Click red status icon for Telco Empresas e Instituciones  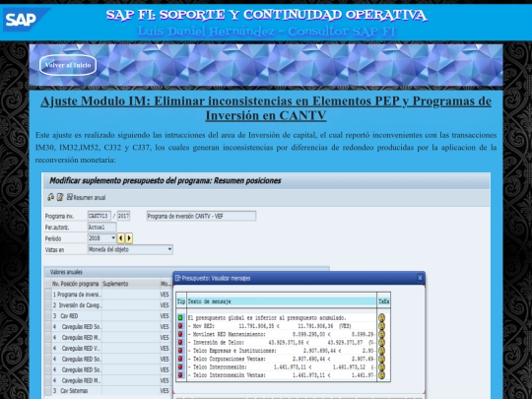click(x=180, y=351)
